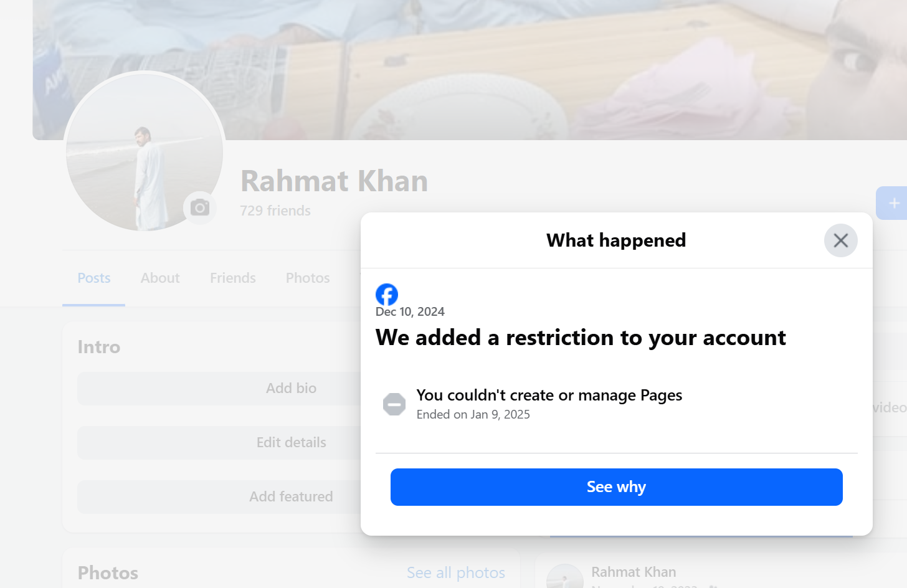Switch to the About tab
This screenshot has width=907, height=588.
pos(160,278)
